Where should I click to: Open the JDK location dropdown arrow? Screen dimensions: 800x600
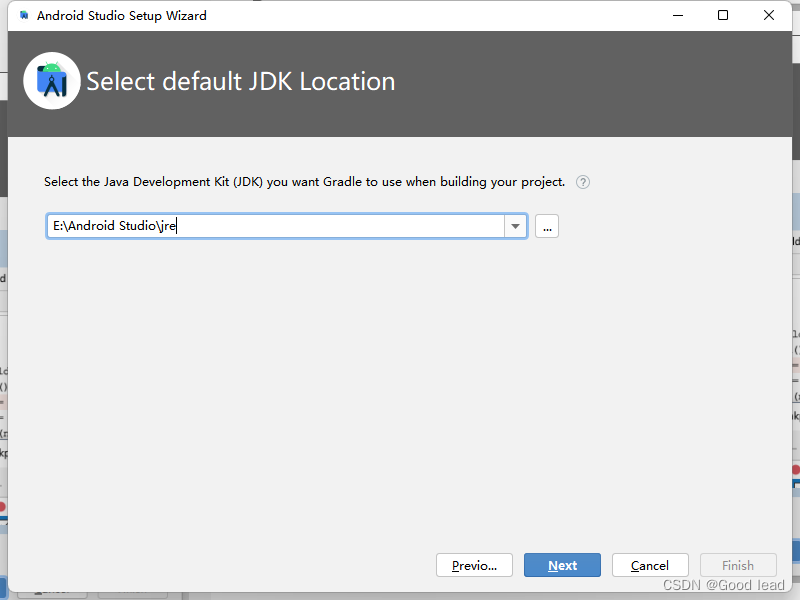coord(515,226)
